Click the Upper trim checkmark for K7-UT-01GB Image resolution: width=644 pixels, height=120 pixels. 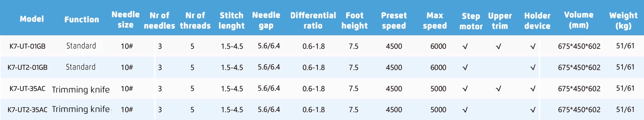tap(498, 47)
